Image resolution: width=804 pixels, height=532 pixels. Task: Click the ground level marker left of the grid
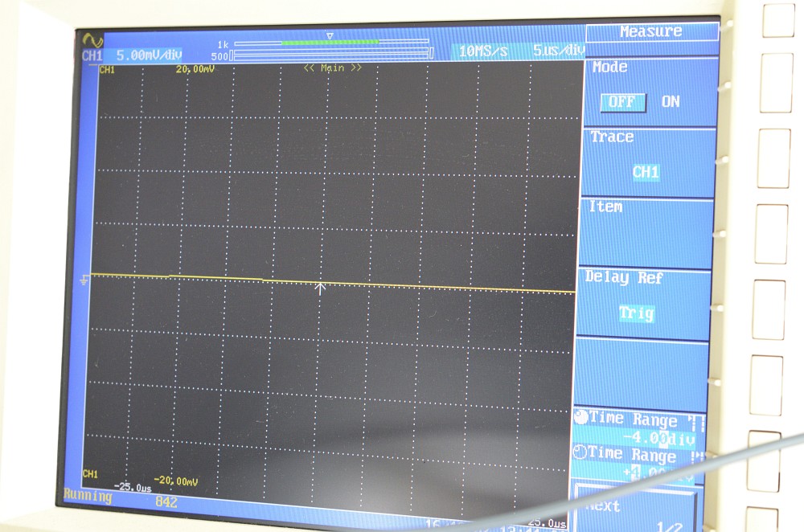pyautogui.click(x=84, y=280)
